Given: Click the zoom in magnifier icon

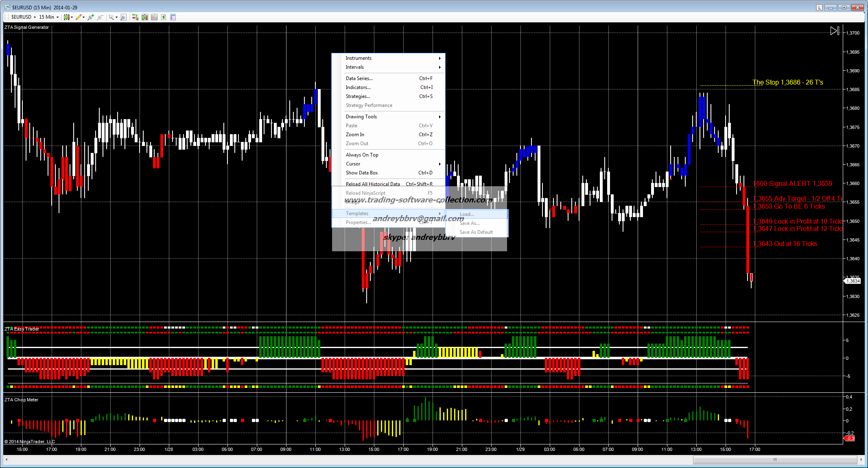Looking at the screenshot, I should (x=90, y=17).
